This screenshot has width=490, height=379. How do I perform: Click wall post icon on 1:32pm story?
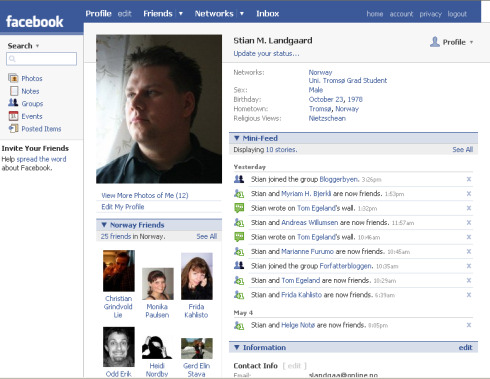239,208
